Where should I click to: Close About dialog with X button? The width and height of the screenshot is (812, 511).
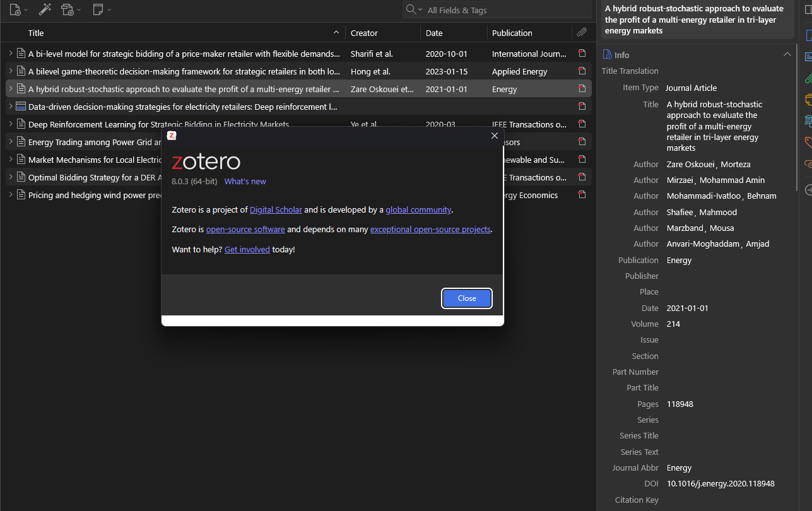[x=495, y=136]
